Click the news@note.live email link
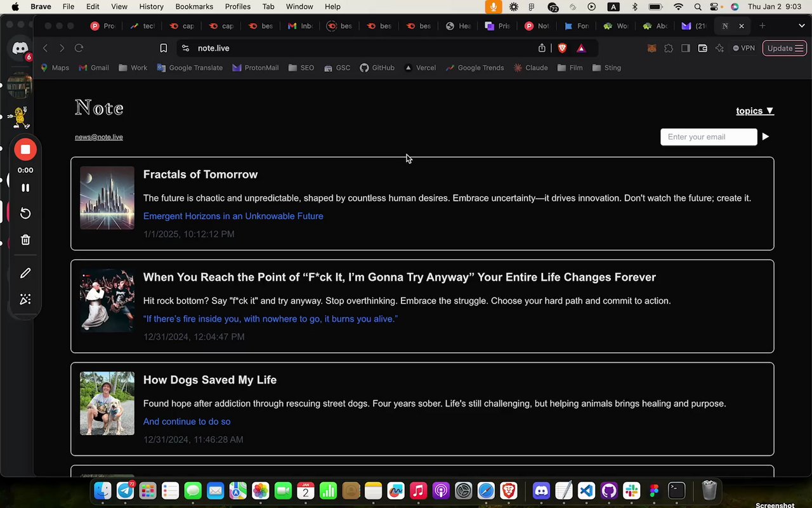Image resolution: width=812 pixels, height=508 pixels. tap(99, 137)
